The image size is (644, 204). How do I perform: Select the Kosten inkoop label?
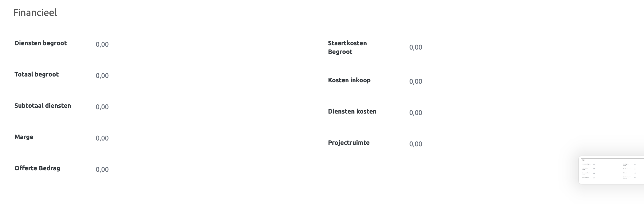[349, 80]
